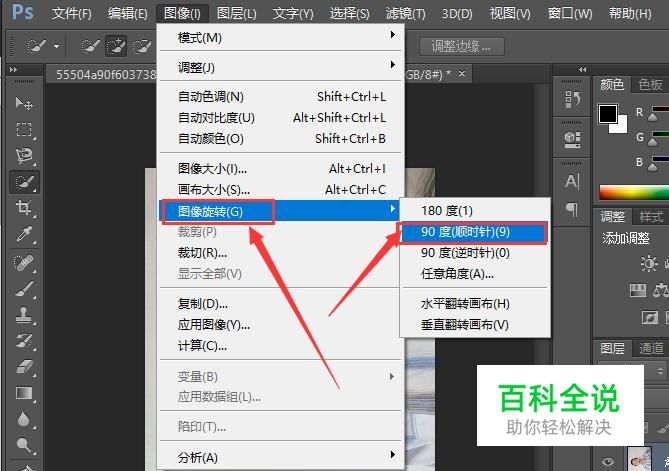This screenshot has width=669, height=471.
Task: Open the View menu
Action: 510,14
